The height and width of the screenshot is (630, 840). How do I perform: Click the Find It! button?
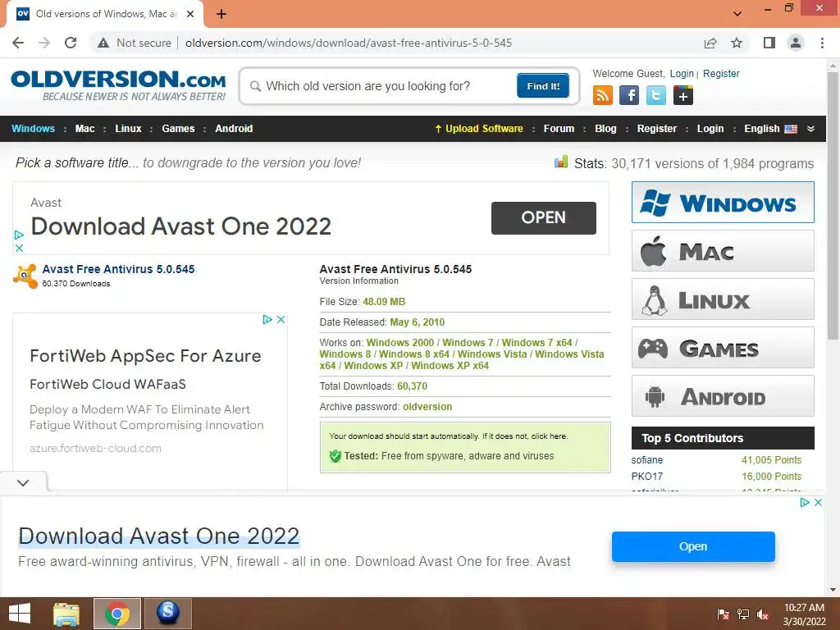[x=543, y=85]
